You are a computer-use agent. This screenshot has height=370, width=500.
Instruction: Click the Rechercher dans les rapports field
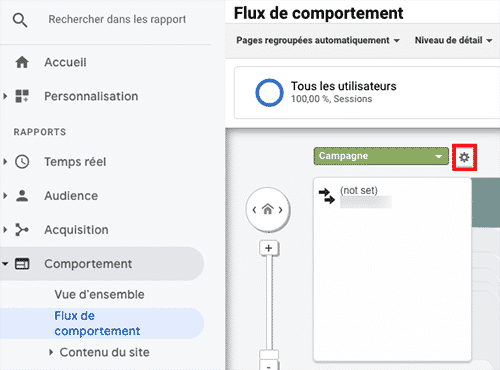pyautogui.click(x=117, y=20)
